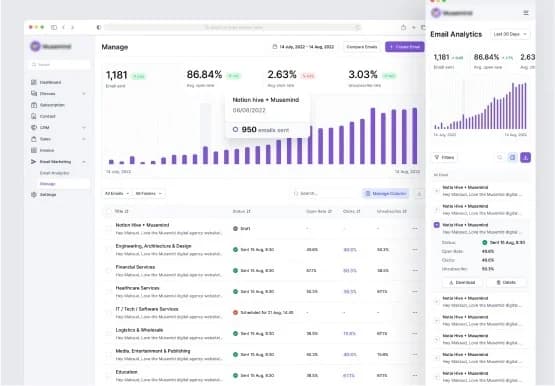Select the Education row checkbox

pos(108,375)
